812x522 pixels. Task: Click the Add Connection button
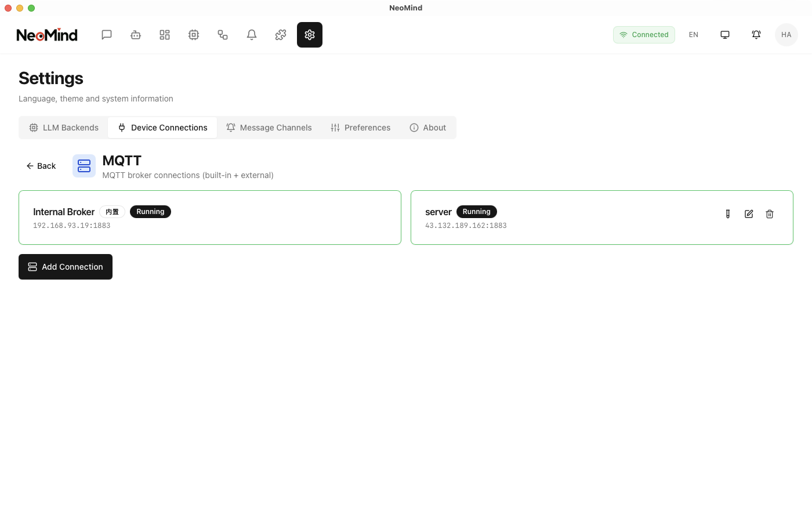[65, 267]
